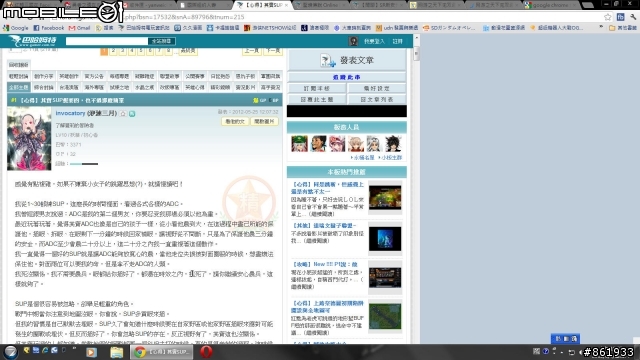Open Windows Start orb

click(x=11, y=351)
